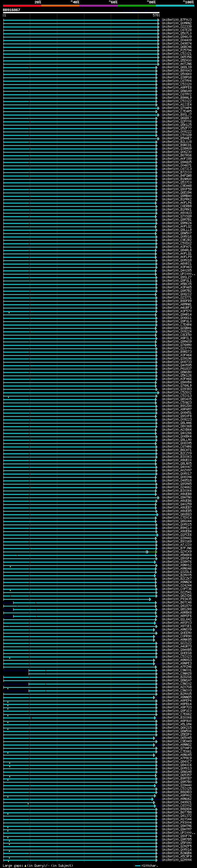Click hit UniRef100_A0ZV97
This screenshot has width=197, height=868.
pos(176,470)
